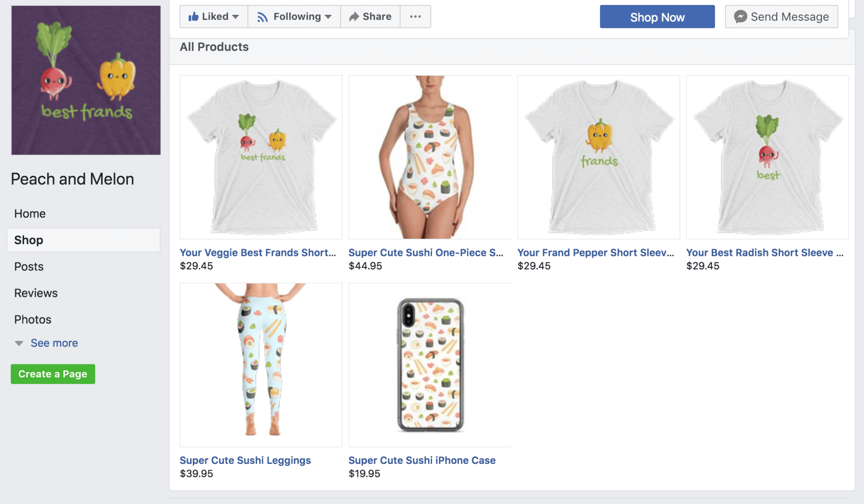Open the Super Cute Sushi iPhone Case listing

click(422, 460)
